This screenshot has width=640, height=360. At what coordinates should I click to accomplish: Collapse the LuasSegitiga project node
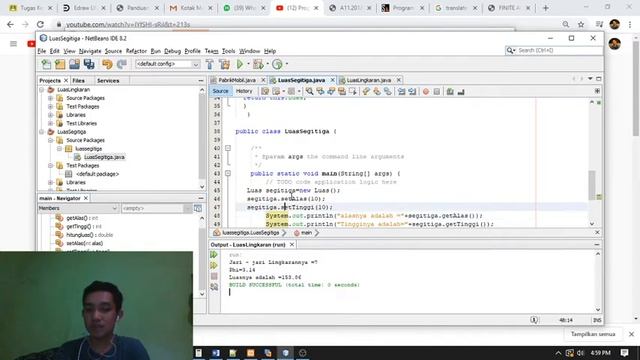pos(42,132)
